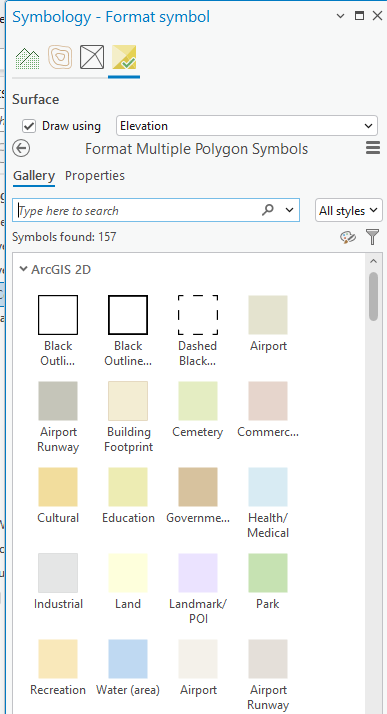Open the All styles dropdown

tap(348, 210)
